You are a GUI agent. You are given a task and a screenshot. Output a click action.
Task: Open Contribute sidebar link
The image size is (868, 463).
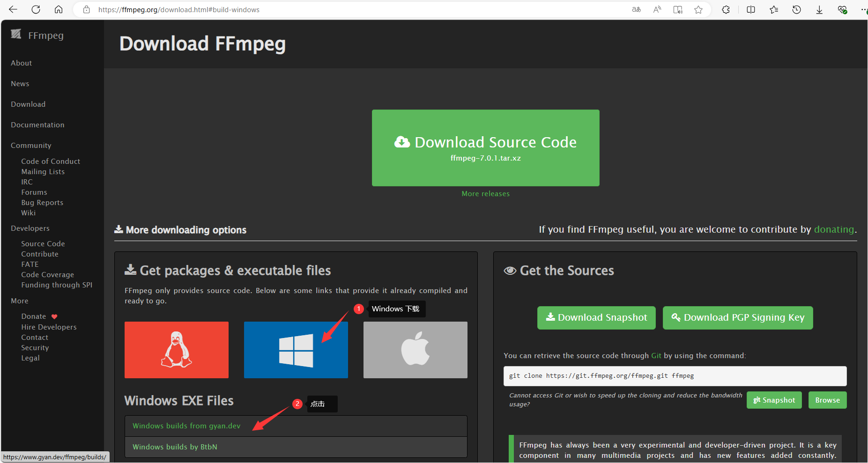tap(40, 254)
